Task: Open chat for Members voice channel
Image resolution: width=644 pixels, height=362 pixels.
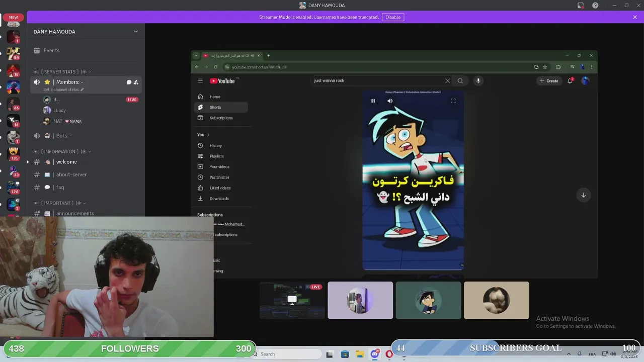Action: 129,82
